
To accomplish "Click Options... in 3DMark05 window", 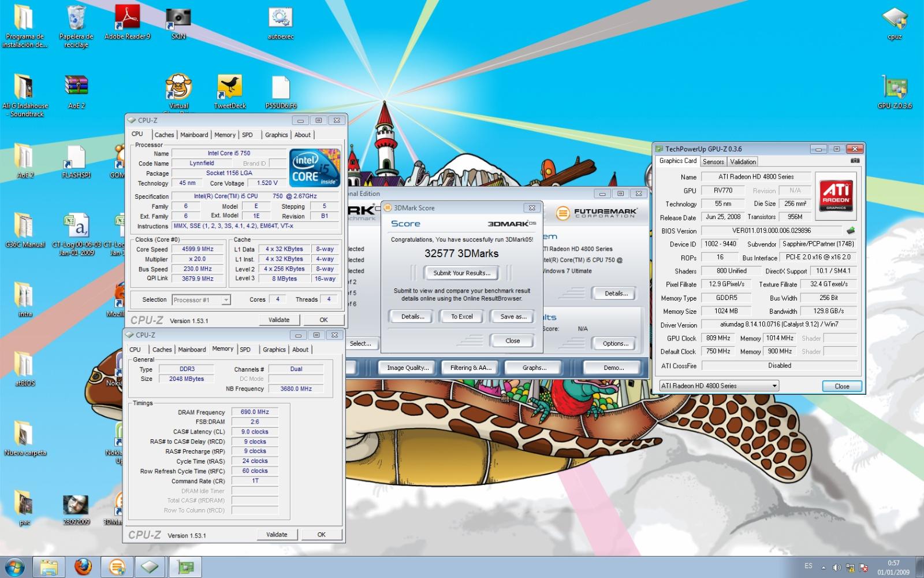I will [x=615, y=343].
